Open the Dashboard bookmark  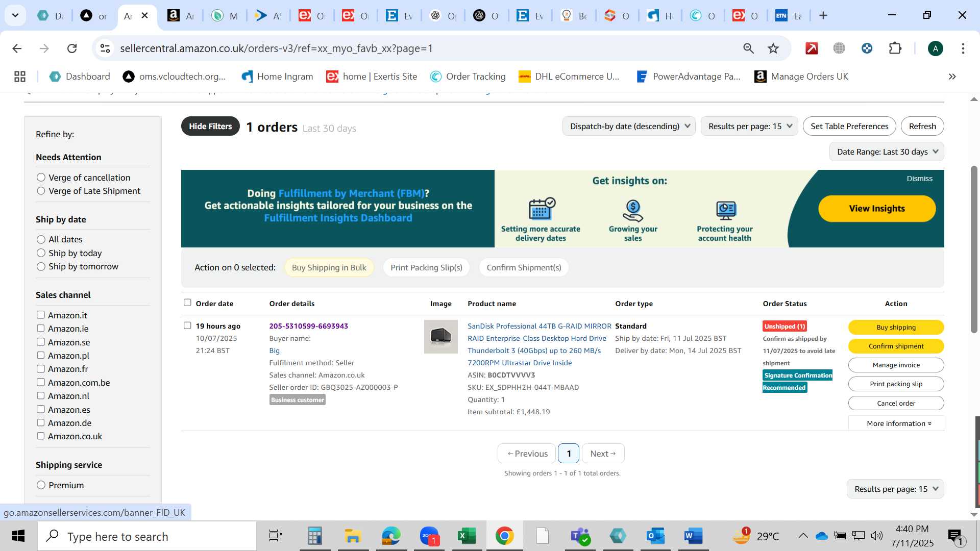pos(79,77)
